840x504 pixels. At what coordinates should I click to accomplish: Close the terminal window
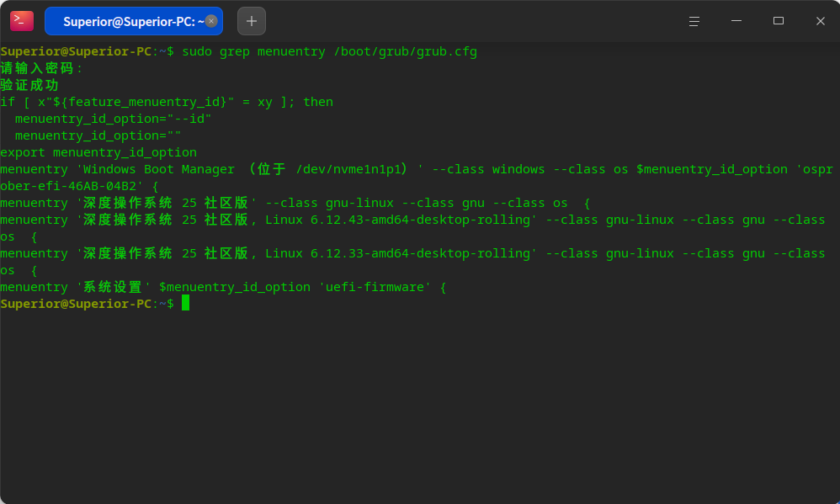point(820,21)
